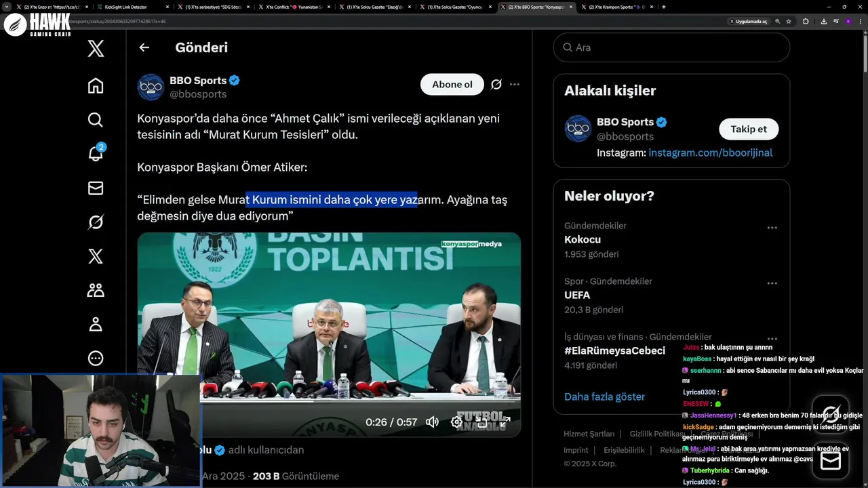Open floating messages envelope button
The height and width of the screenshot is (488, 868).
pos(831,461)
